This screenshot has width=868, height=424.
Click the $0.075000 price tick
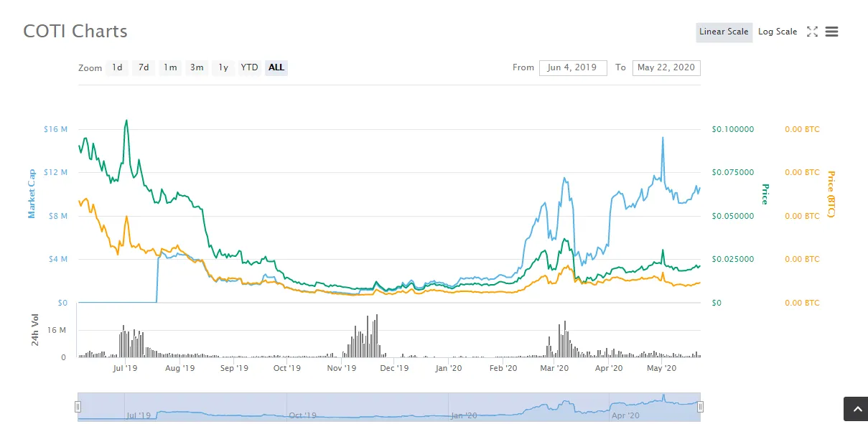733,172
